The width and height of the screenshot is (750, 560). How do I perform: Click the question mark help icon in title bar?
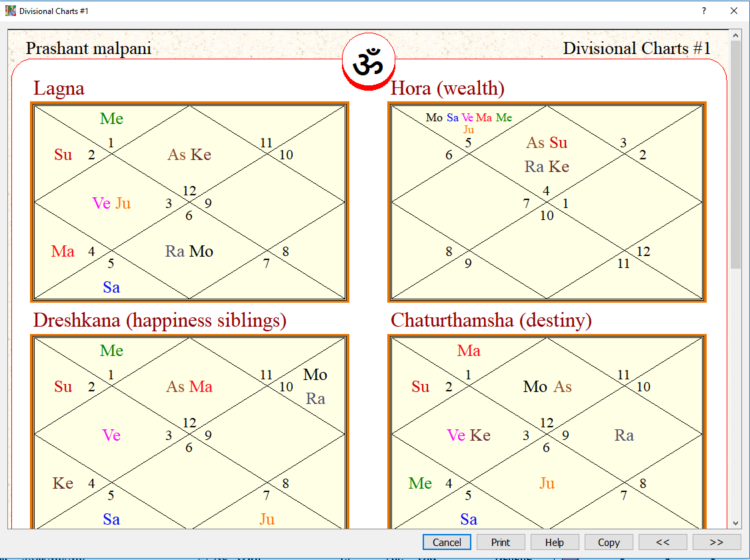coord(704,11)
